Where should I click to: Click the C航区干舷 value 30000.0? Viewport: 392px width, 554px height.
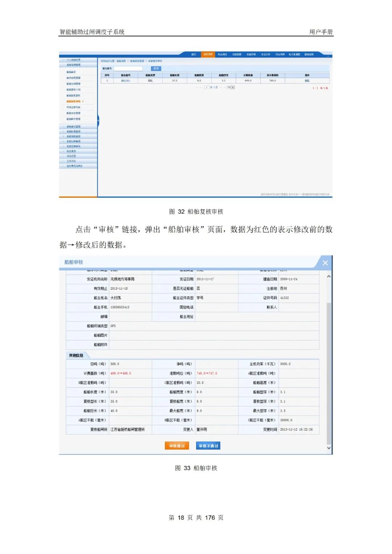tap(286, 420)
